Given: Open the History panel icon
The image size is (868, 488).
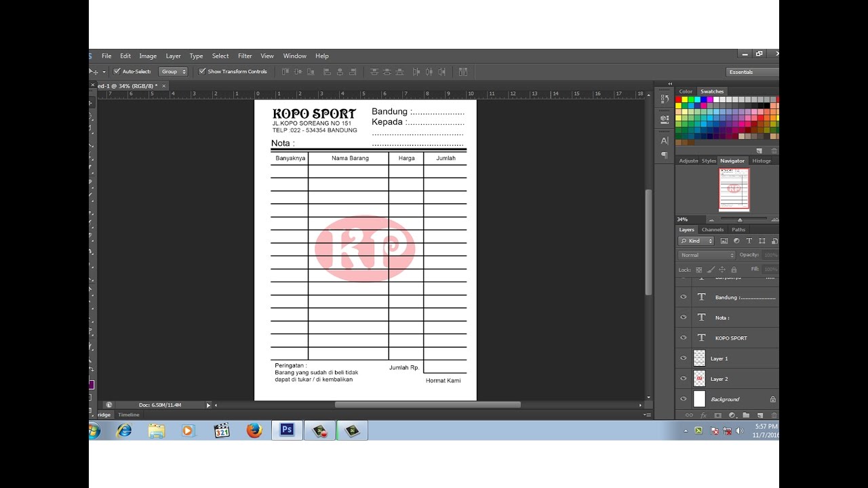Looking at the screenshot, I should [x=664, y=99].
